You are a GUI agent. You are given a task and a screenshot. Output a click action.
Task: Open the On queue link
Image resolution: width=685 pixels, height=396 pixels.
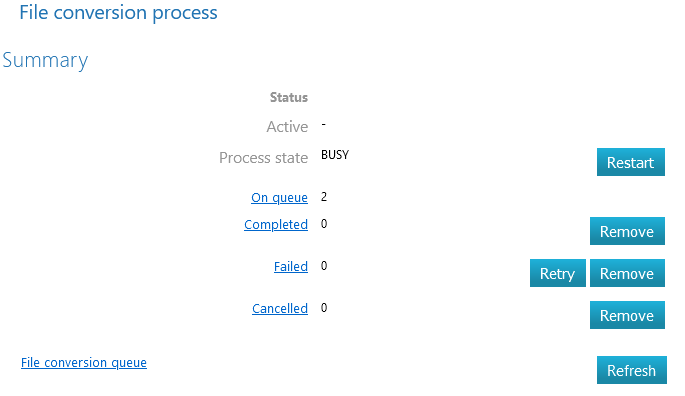279,198
